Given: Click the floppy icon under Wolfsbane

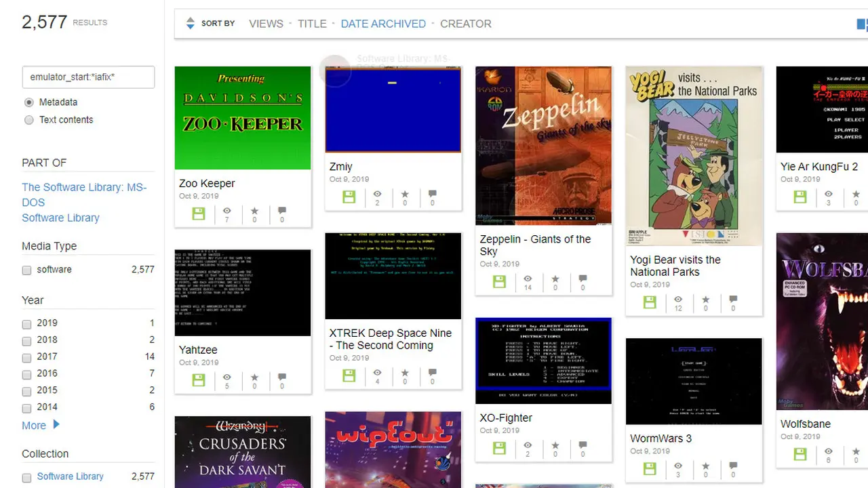Looking at the screenshot, I should 801,454.
